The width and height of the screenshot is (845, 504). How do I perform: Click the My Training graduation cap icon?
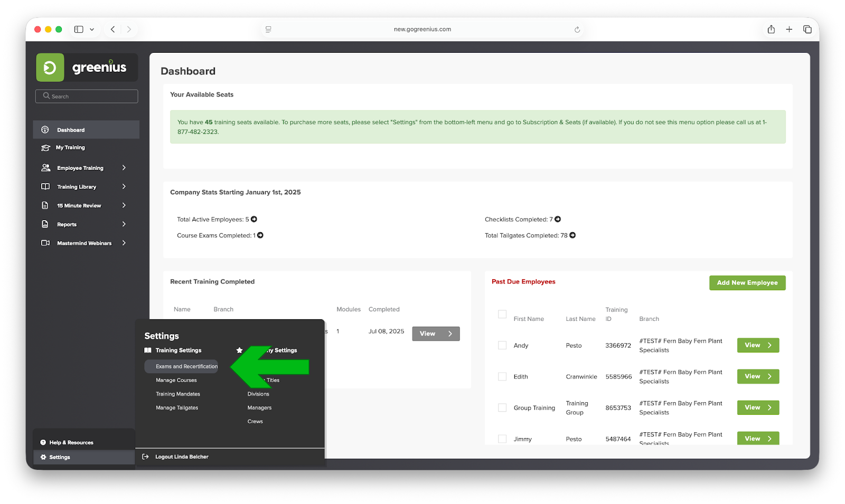pos(45,148)
